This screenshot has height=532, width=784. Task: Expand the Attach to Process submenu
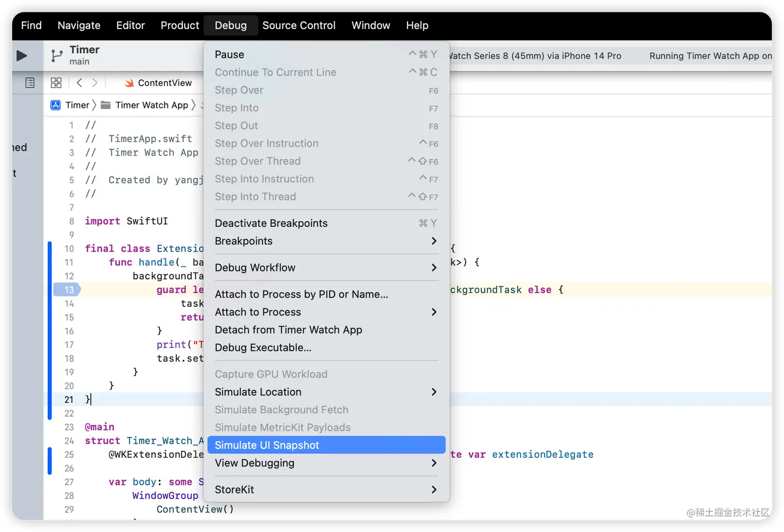tap(326, 312)
